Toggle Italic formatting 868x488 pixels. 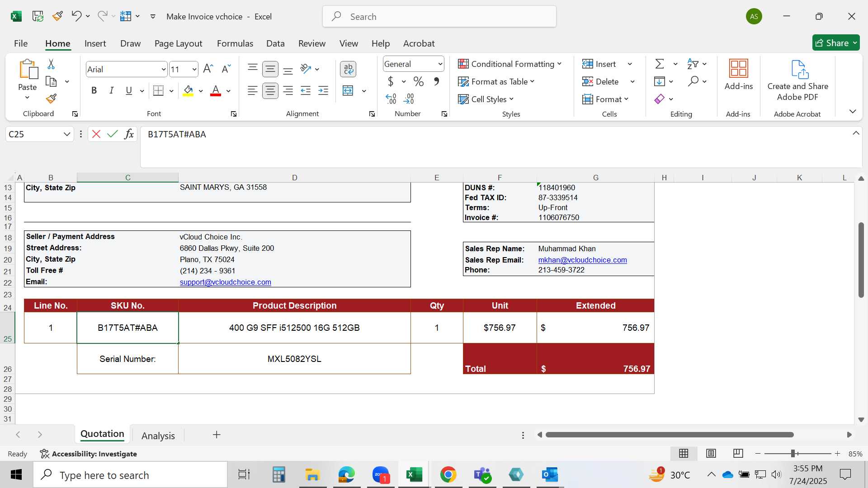pos(111,90)
